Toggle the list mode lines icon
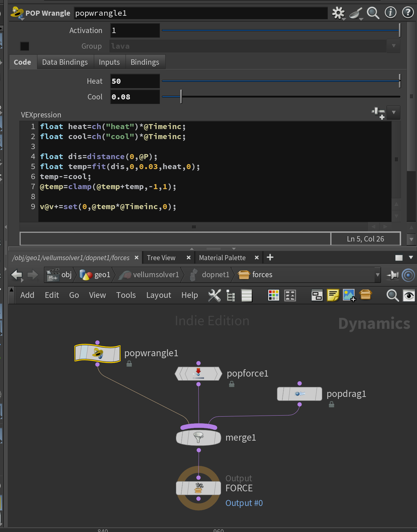The height and width of the screenshot is (532, 417). click(246, 296)
